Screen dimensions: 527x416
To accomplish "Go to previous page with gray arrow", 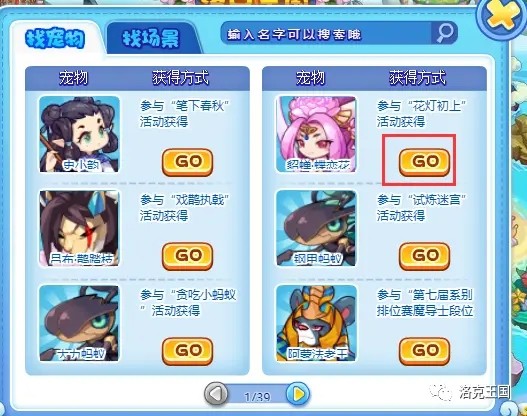I will (216, 394).
